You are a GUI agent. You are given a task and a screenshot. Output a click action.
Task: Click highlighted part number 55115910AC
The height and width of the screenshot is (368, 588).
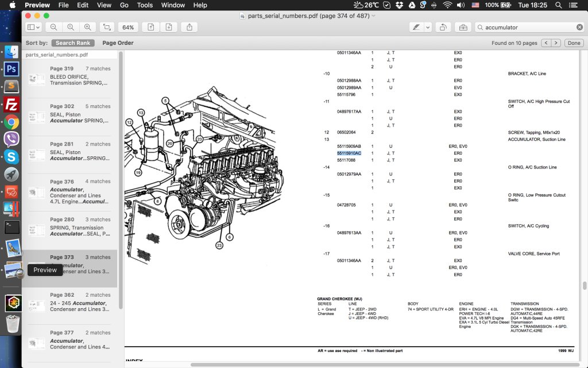349,153
